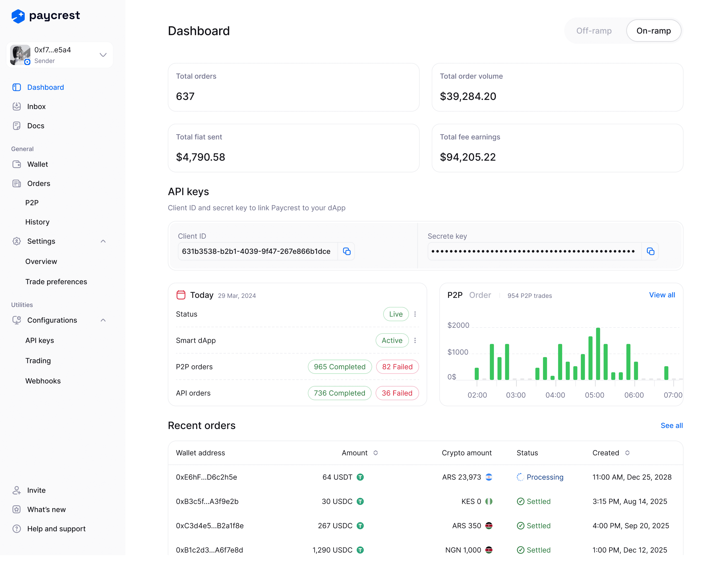This screenshot has height=574, width=728.
Task: Open Inbox from sidebar icon
Action: pyautogui.click(x=17, y=107)
